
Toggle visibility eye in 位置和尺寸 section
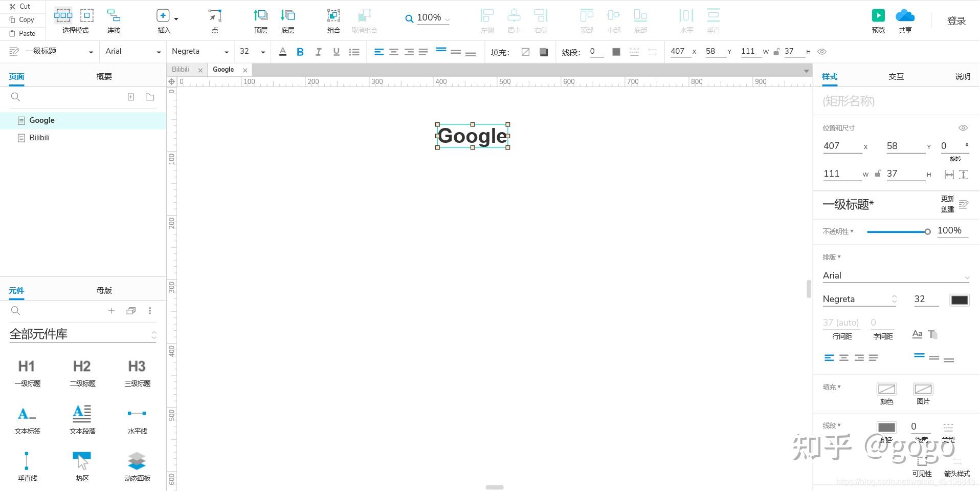coord(963,128)
